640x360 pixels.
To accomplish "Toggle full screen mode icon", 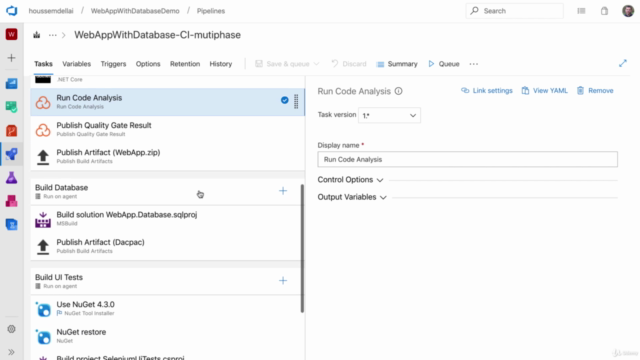I will click(622, 63).
